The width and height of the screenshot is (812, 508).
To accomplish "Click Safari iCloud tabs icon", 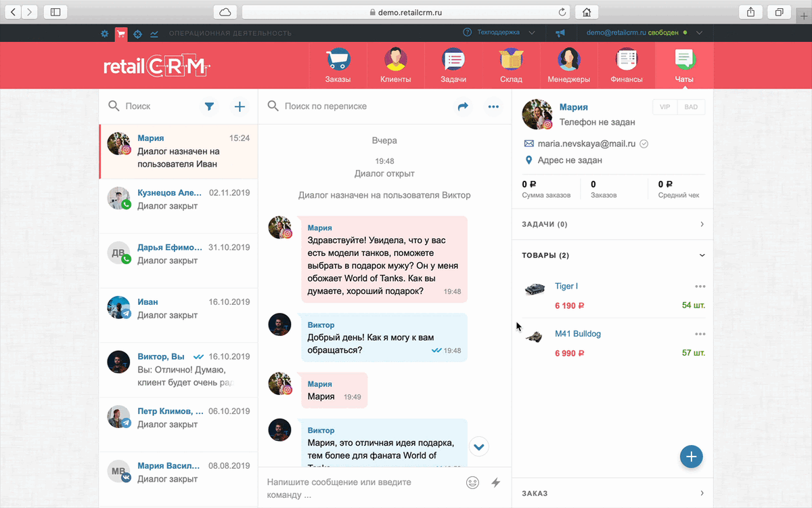I will tap(225, 12).
